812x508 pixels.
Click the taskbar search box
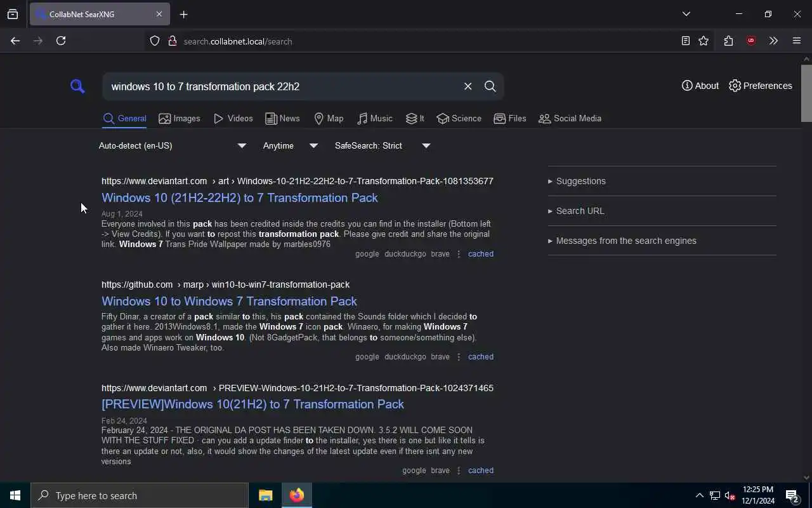pyautogui.click(x=140, y=495)
